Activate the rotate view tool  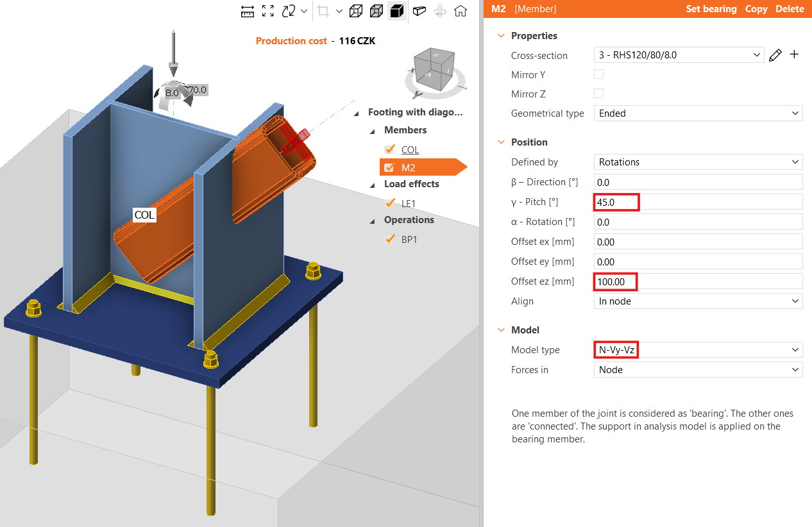pos(289,11)
